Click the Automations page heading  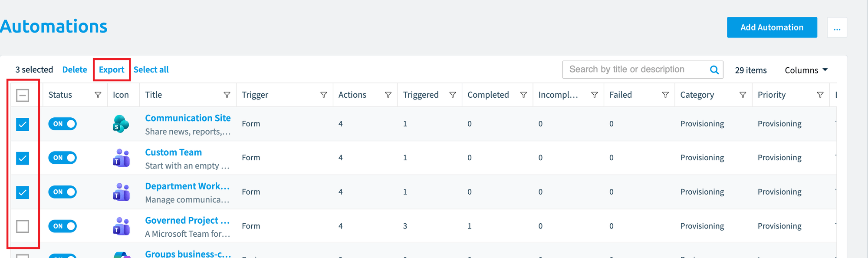[x=54, y=26]
